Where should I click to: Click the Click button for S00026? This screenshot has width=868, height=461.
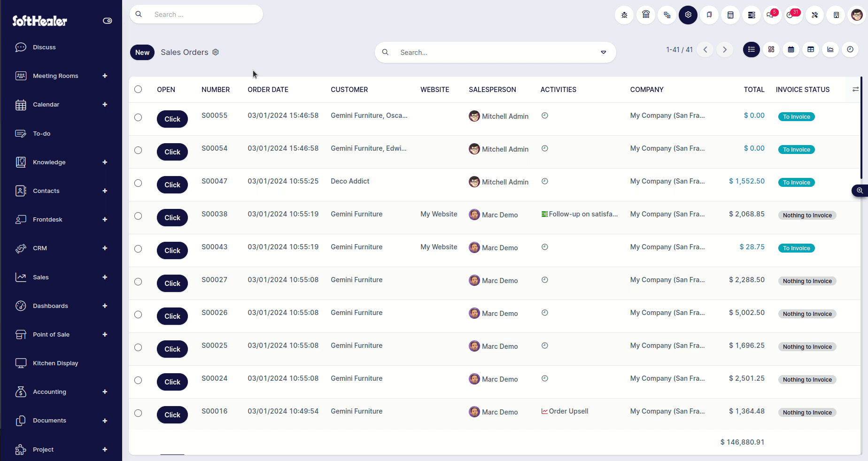[172, 316]
